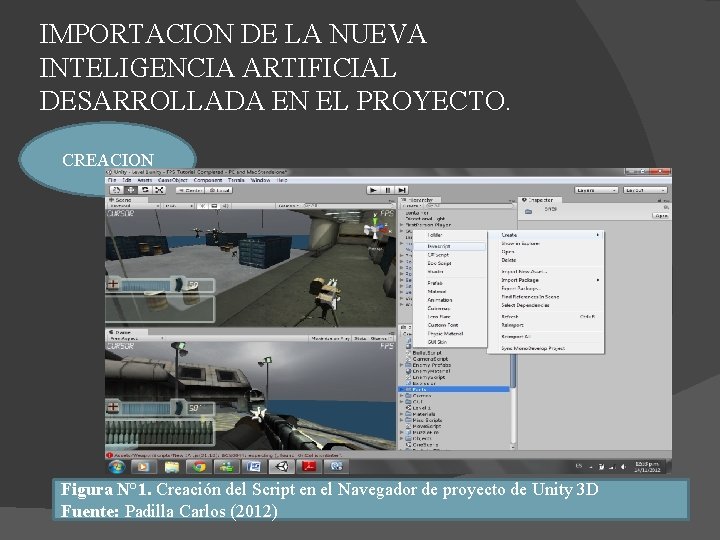The width and height of the screenshot is (720, 540).
Task: Choose Prefab in the Create submenu
Action: [x=450, y=283]
